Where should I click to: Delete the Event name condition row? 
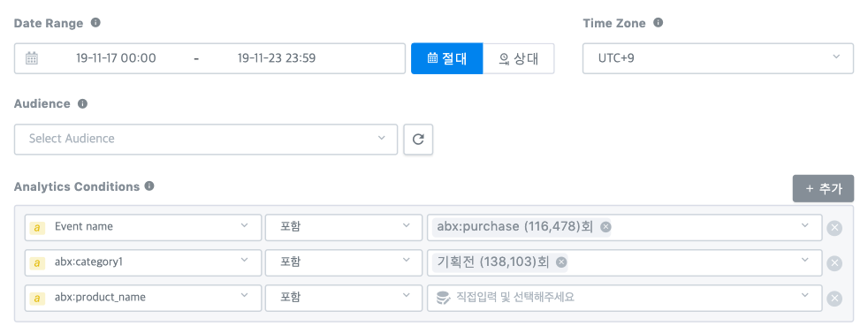tap(834, 228)
